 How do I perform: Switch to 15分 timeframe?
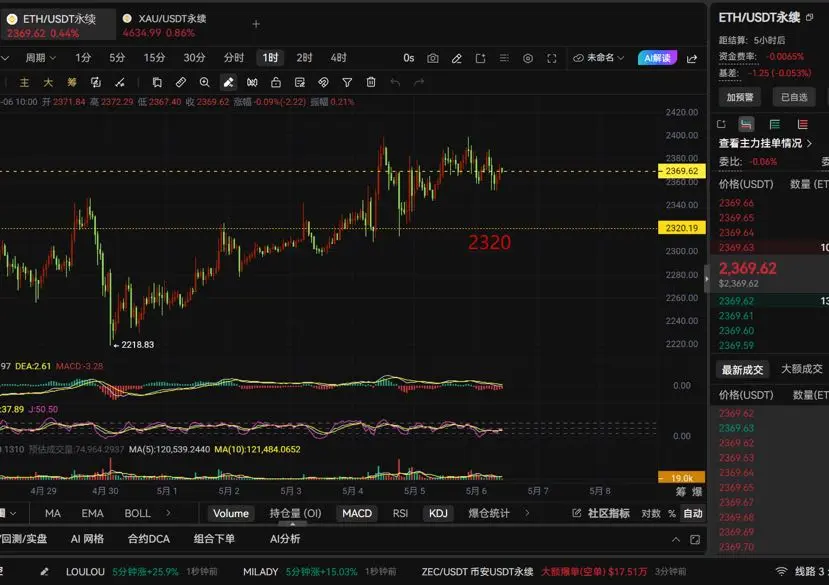tap(154, 58)
